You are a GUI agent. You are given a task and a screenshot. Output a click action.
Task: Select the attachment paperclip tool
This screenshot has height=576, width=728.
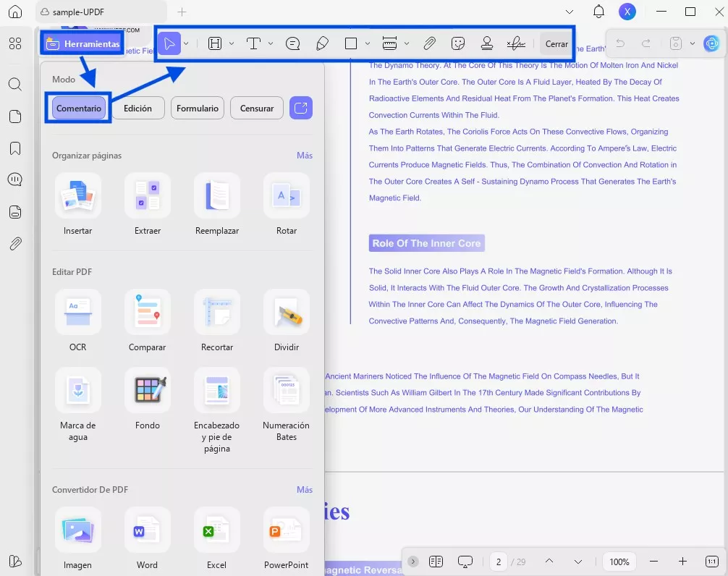click(x=429, y=43)
